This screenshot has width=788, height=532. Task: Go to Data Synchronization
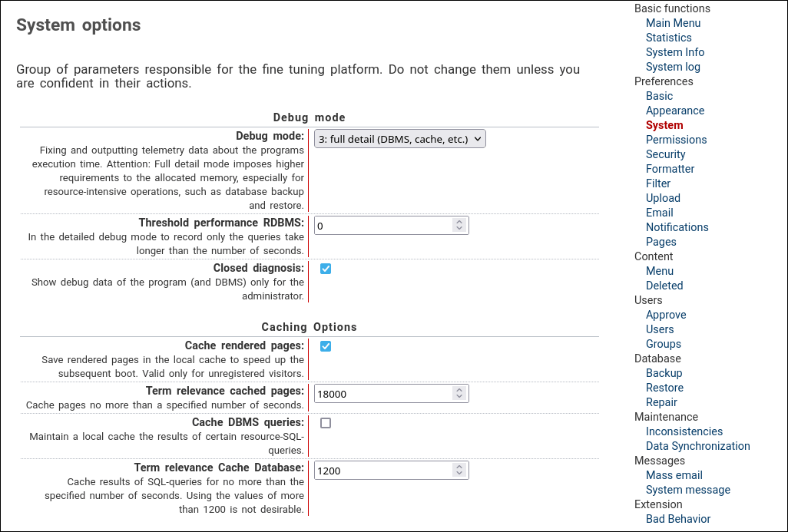tap(697, 446)
